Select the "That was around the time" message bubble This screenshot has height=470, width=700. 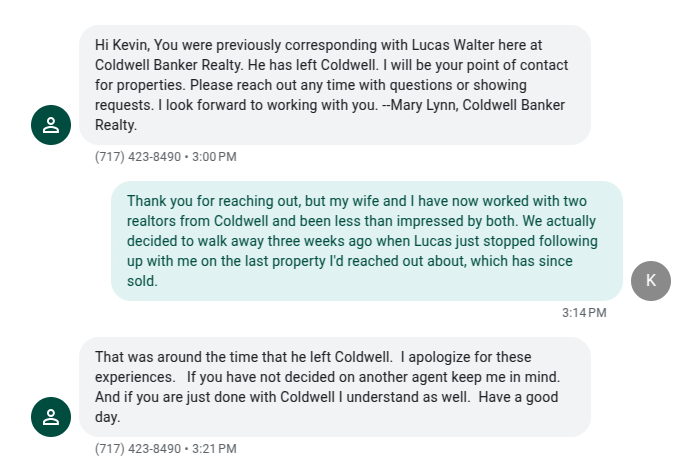pyautogui.click(x=334, y=387)
